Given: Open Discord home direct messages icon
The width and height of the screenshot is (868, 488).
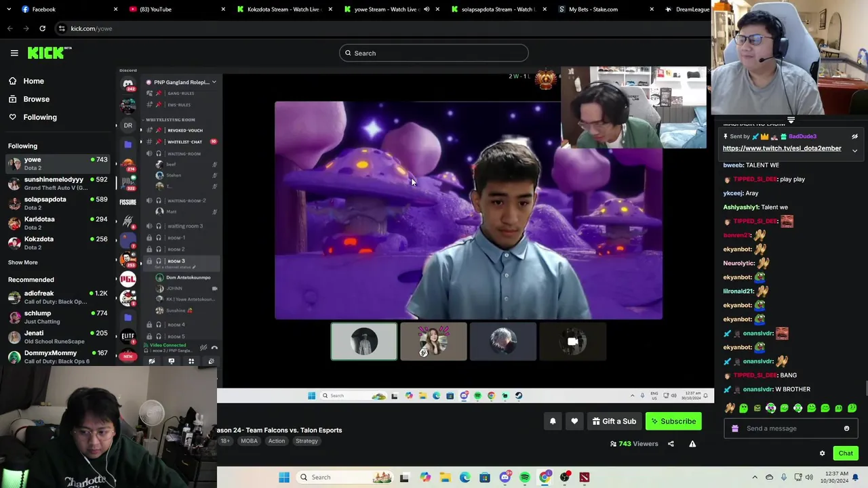Looking at the screenshot, I should tap(127, 84).
